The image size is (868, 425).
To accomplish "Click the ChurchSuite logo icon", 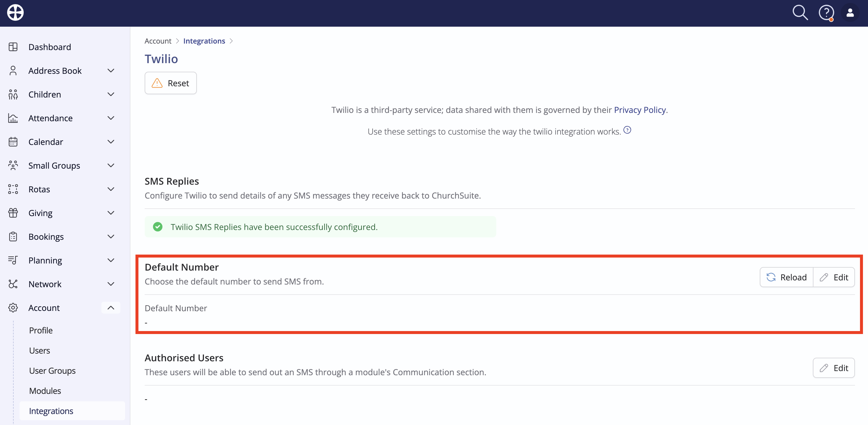I will click(15, 13).
